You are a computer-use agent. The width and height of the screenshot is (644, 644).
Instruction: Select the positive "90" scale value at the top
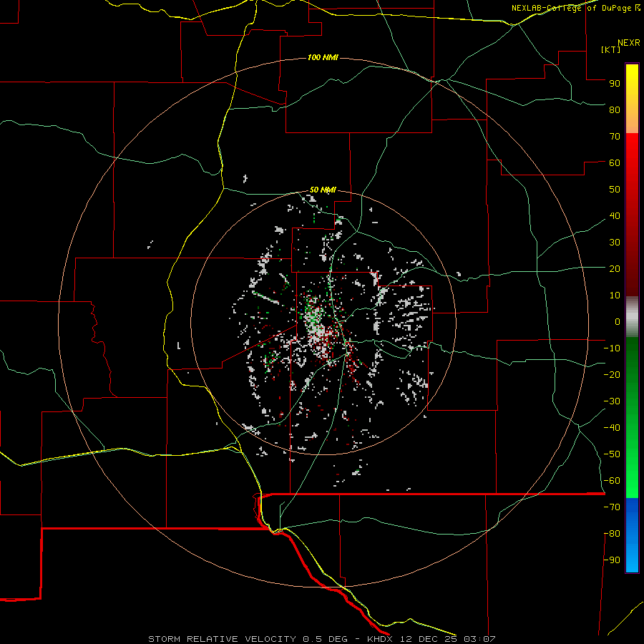click(x=615, y=84)
